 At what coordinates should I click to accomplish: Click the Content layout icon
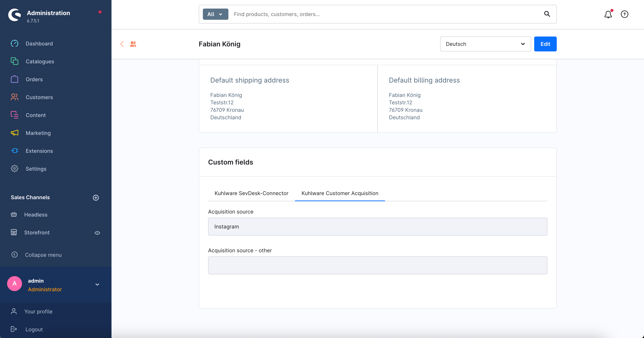click(15, 115)
